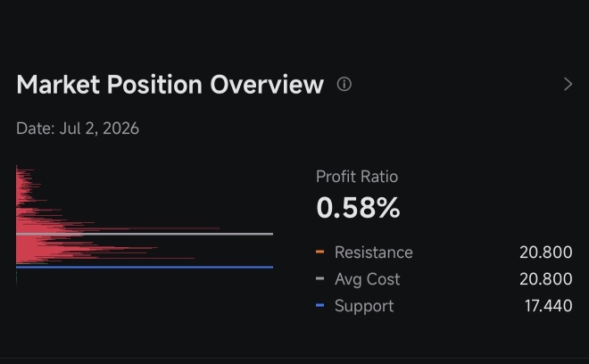Click the blue Support legend marker
Viewport: 589px width, 364px height.
(x=320, y=305)
